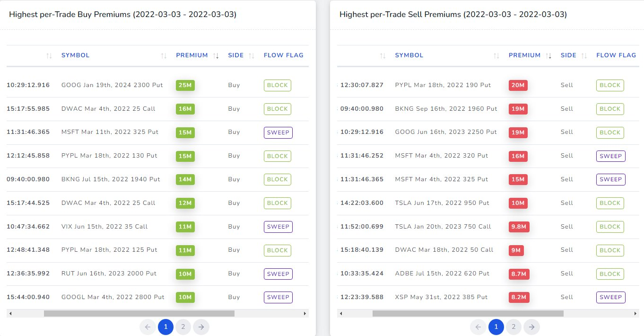Click BLOCK flag on PYPL 190 Put sell row
Screen dimensions: 644x336
(610, 85)
